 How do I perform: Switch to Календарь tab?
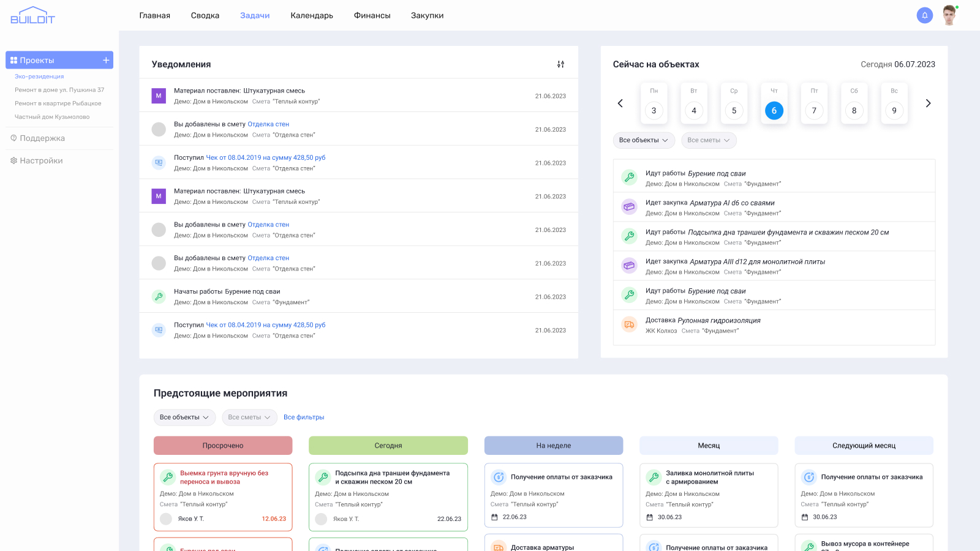312,15
